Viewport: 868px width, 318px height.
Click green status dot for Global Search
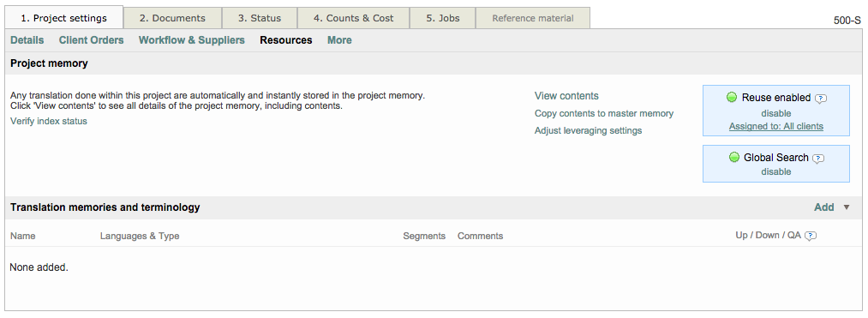[x=734, y=158]
